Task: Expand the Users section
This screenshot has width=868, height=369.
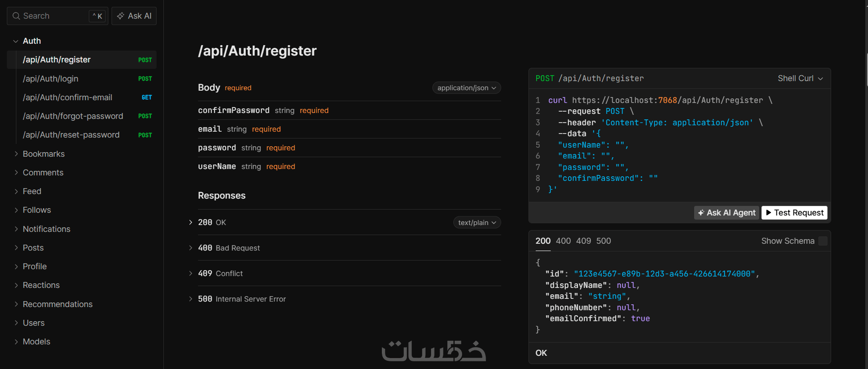Action: click(16, 323)
